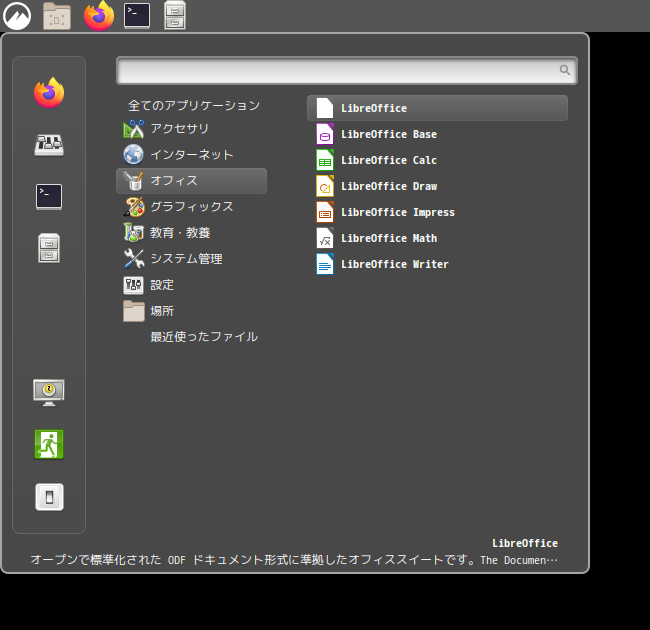Click the インターネット globe icon
Image resolution: width=650 pixels, height=630 pixels.
click(x=133, y=155)
